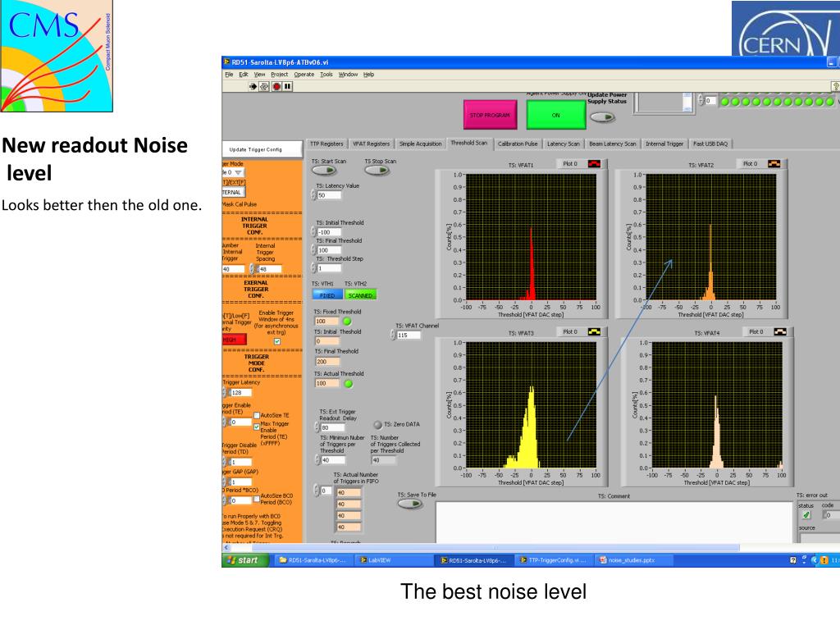Uncheck Max Trigger Enable Period checkbox
This screenshot has width=840, height=630.
[257, 427]
